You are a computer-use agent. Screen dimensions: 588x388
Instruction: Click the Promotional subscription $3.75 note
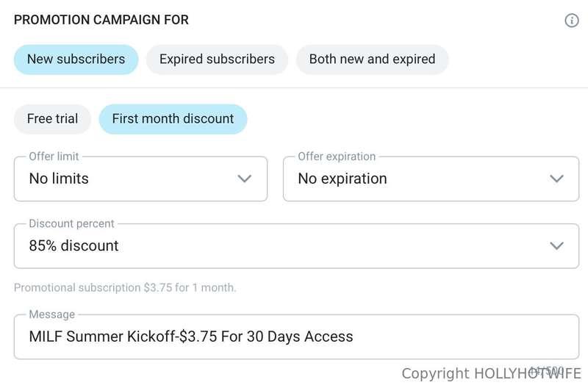coord(125,287)
